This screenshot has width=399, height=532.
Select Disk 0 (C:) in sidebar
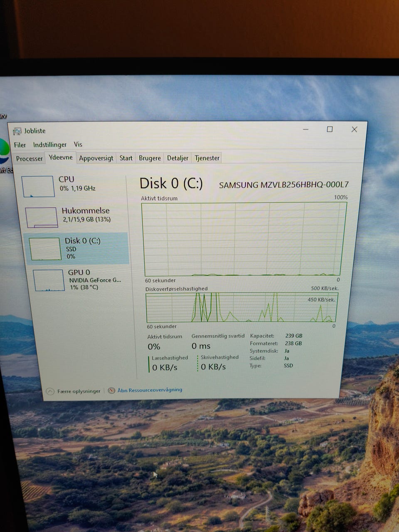tap(77, 248)
